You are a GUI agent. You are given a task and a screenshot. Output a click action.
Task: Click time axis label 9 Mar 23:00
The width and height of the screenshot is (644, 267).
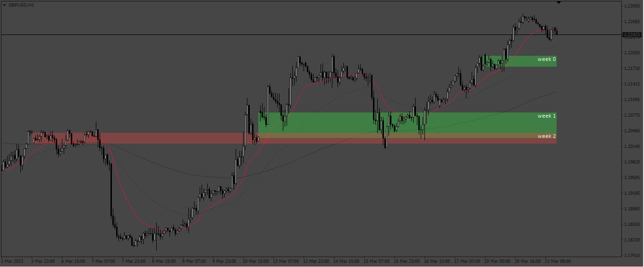224,260
